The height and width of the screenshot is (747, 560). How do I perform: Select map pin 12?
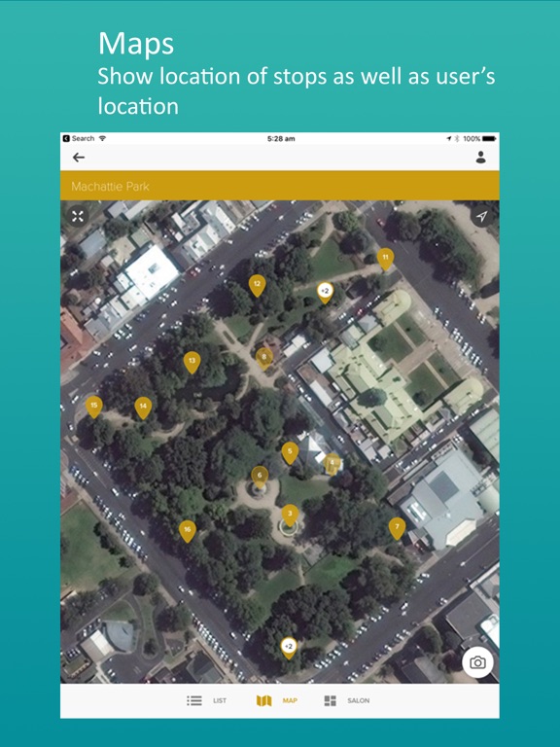[257, 285]
